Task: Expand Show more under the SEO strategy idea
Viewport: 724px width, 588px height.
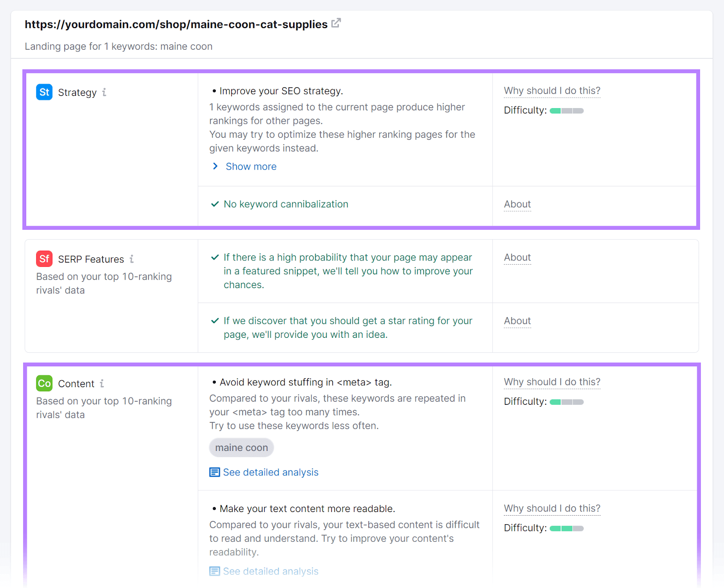Action: point(251,166)
